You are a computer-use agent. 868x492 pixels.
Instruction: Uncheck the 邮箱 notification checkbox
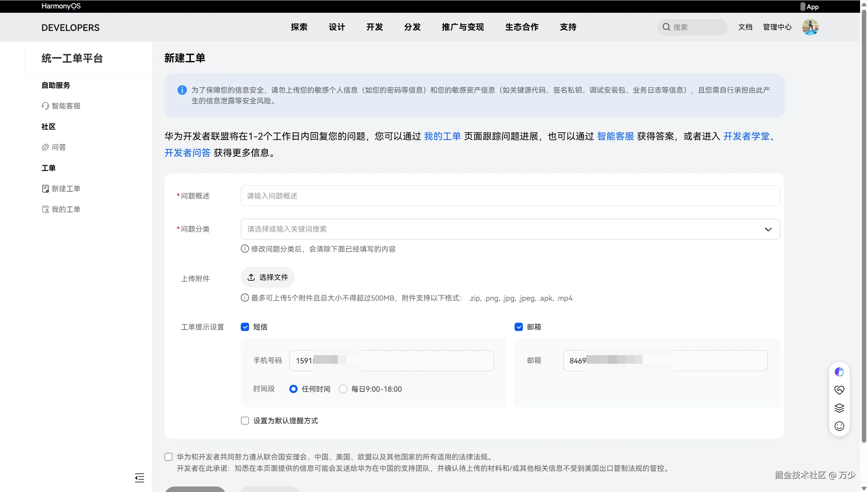pyautogui.click(x=519, y=327)
